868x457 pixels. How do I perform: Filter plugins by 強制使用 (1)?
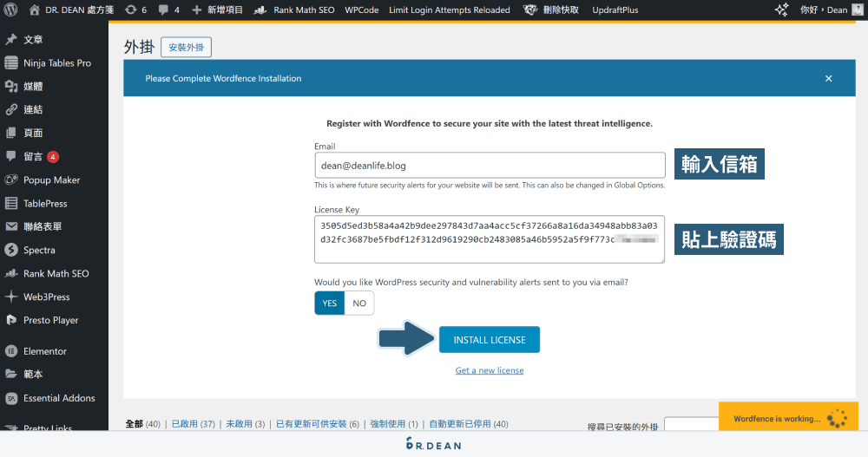394,424
